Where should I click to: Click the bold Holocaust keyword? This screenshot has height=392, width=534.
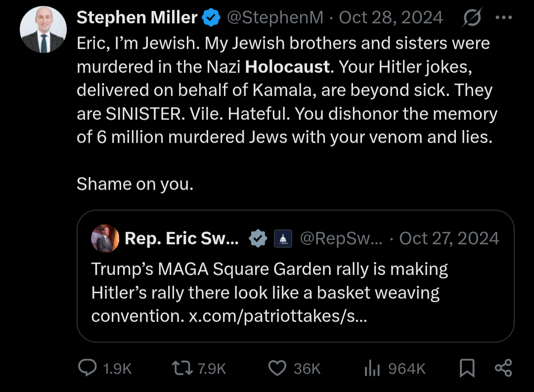coord(287,67)
